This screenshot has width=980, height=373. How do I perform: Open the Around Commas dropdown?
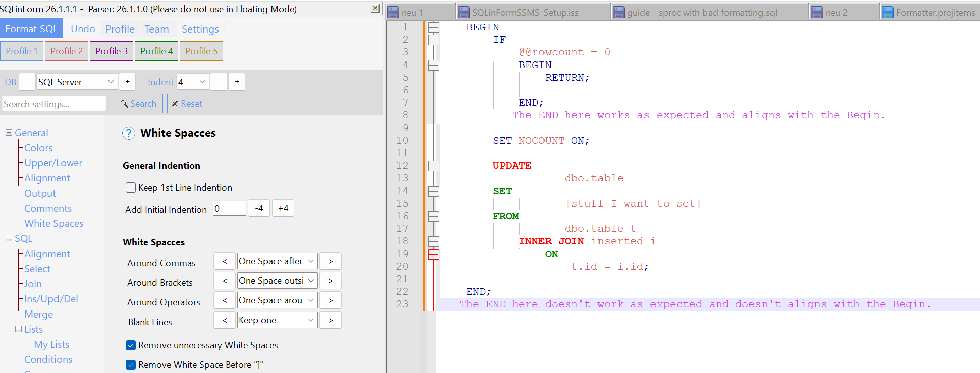click(x=277, y=261)
